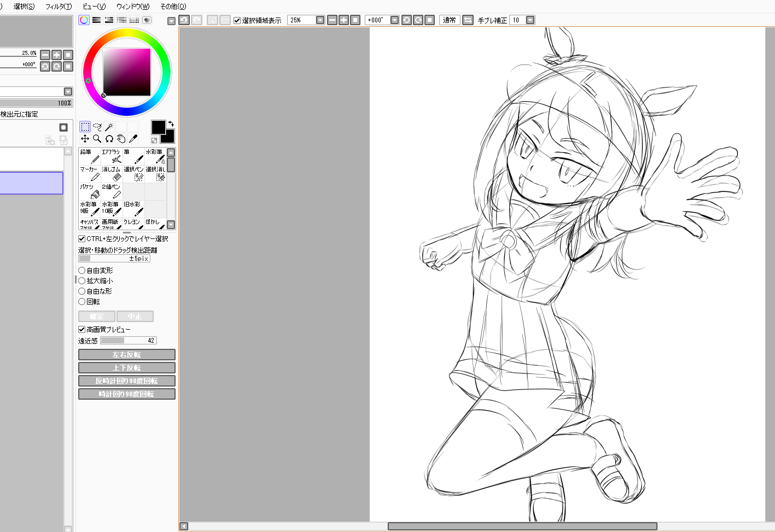Activate the eyedropper tool
Screen dimensions: 775x532
pos(133,139)
